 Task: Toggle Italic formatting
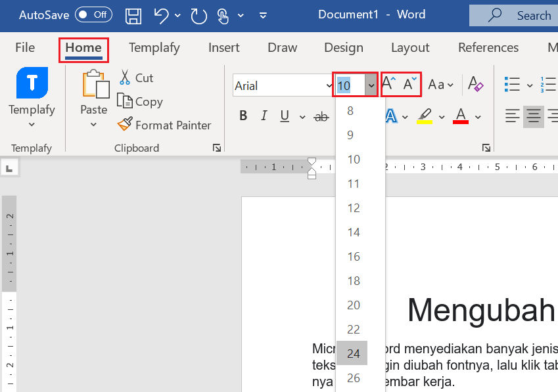click(264, 116)
